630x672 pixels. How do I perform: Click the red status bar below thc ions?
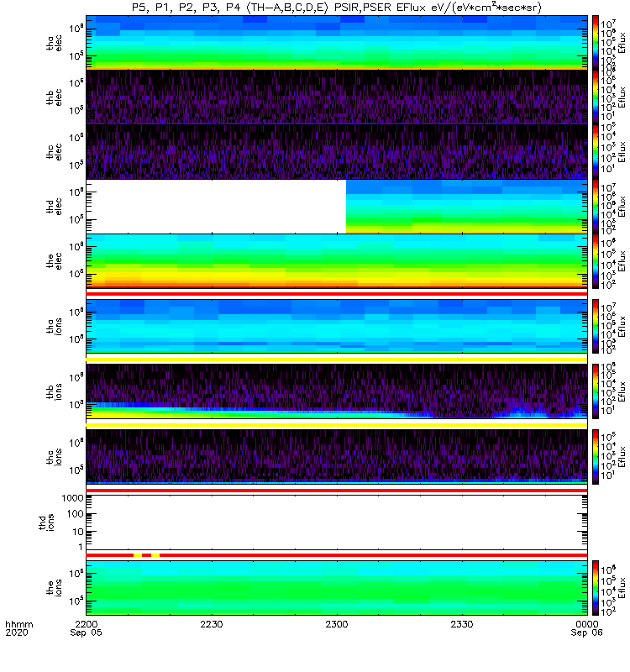click(x=337, y=490)
